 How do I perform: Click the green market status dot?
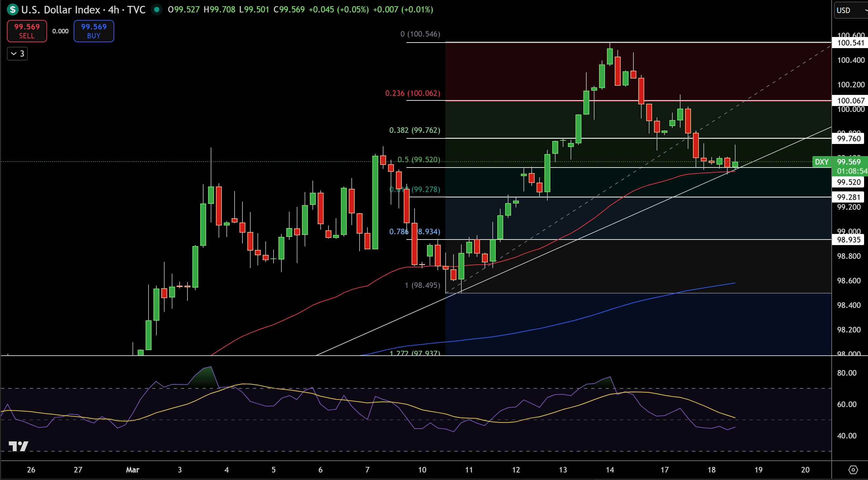click(156, 9)
